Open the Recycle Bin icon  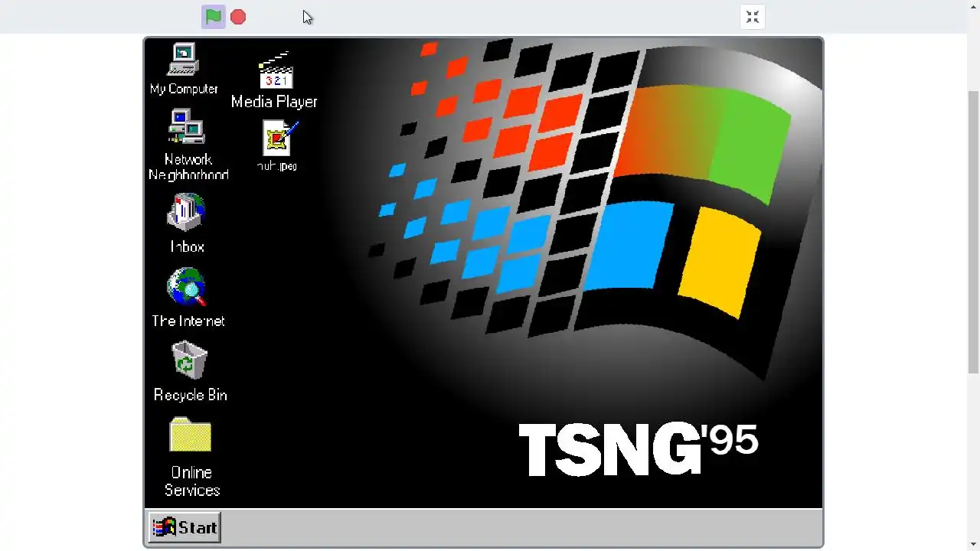189,360
